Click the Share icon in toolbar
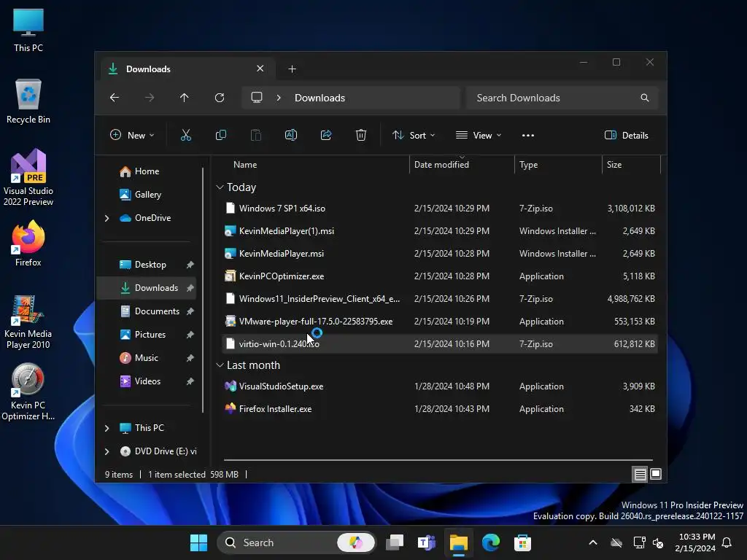 pyautogui.click(x=326, y=135)
